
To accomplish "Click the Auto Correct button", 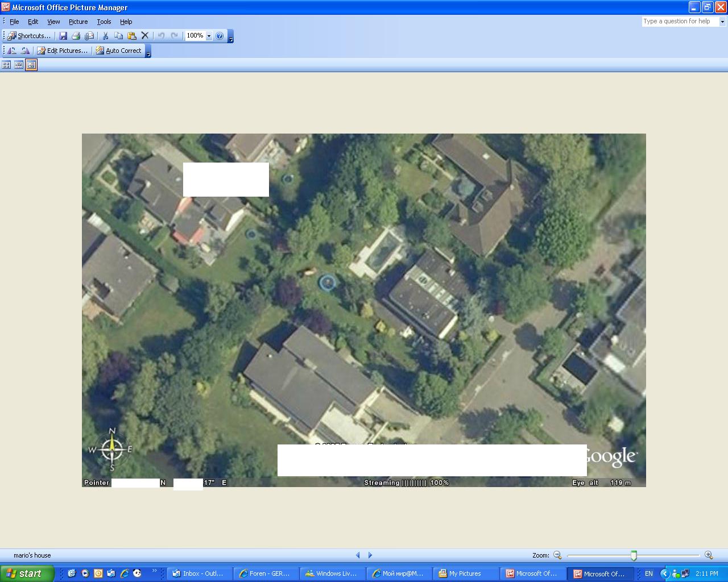I will [x=118, y=51].
